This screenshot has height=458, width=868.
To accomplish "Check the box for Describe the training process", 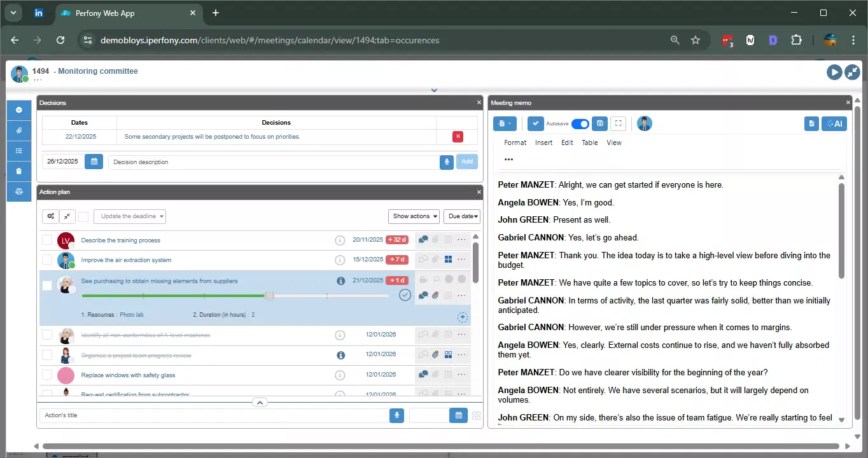I will (x=47, y=240).
